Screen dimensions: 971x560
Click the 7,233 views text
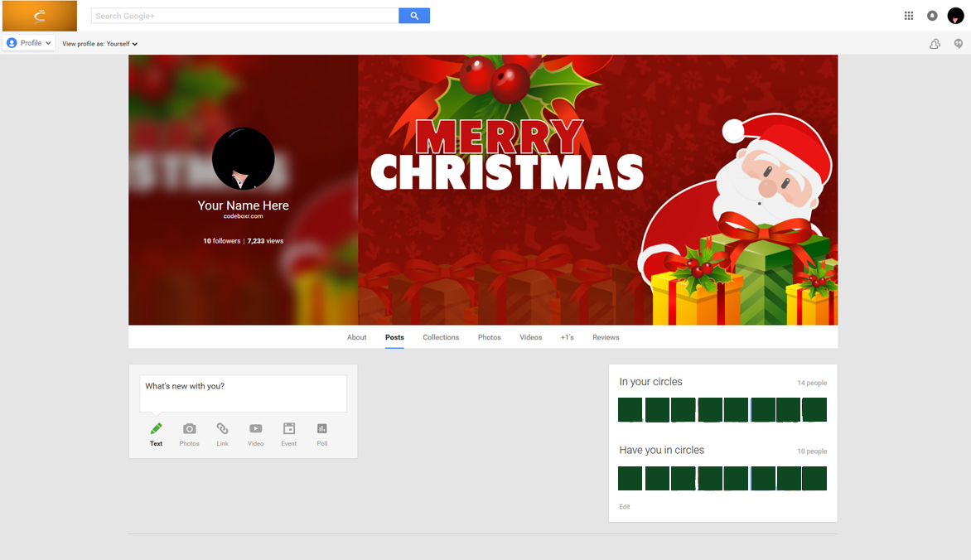point(265,241)
